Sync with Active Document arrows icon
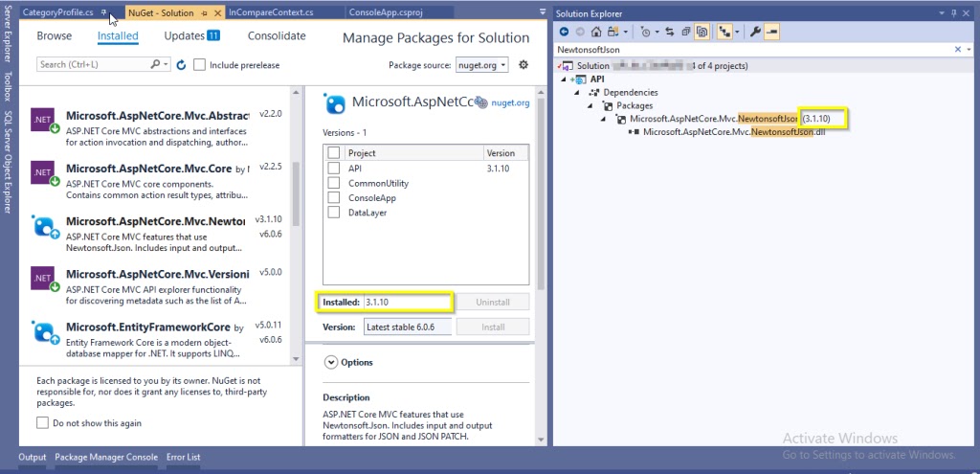Viewport: 980px width, 474px height. click(x=669, y=32)
